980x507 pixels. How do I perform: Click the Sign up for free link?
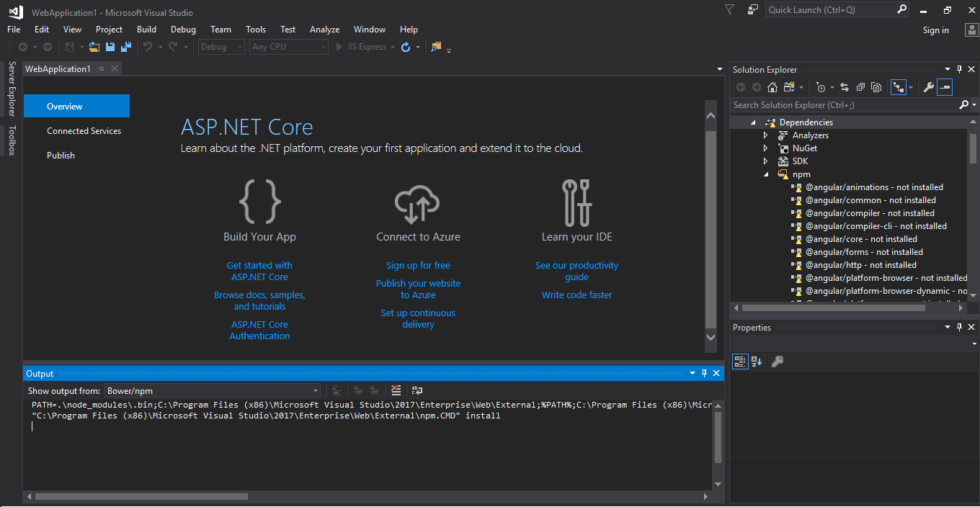tap(418, 266)
